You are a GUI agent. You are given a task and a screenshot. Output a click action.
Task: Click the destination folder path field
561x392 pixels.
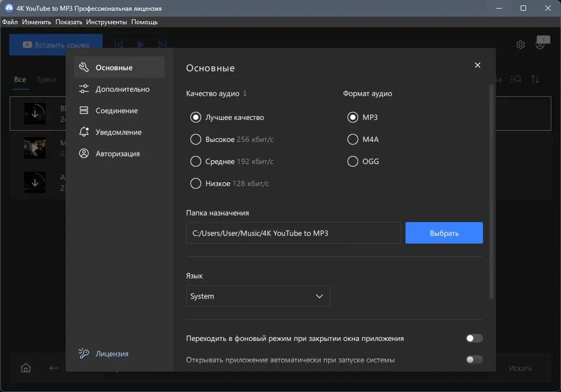293,233
